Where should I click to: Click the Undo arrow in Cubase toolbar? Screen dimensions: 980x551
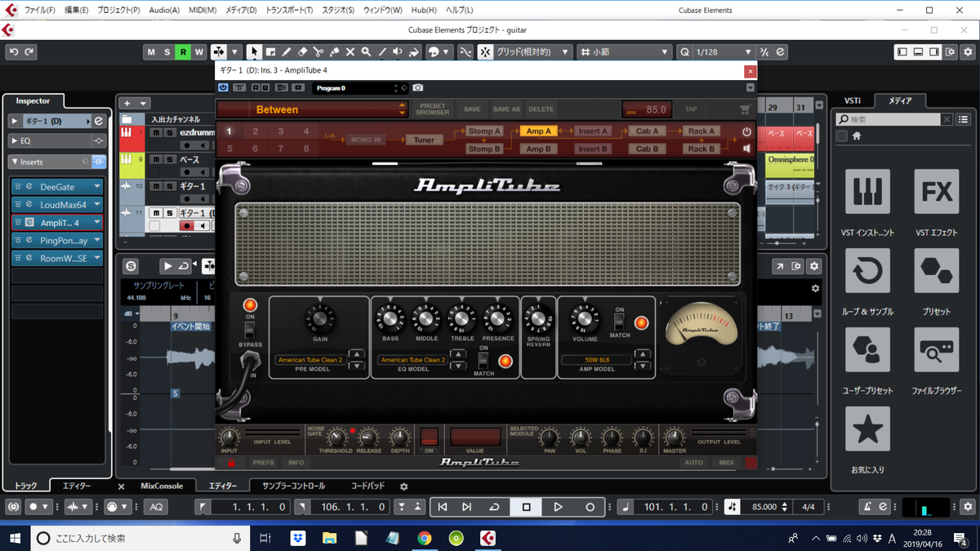pyautogui.click(x=13, y=51)
